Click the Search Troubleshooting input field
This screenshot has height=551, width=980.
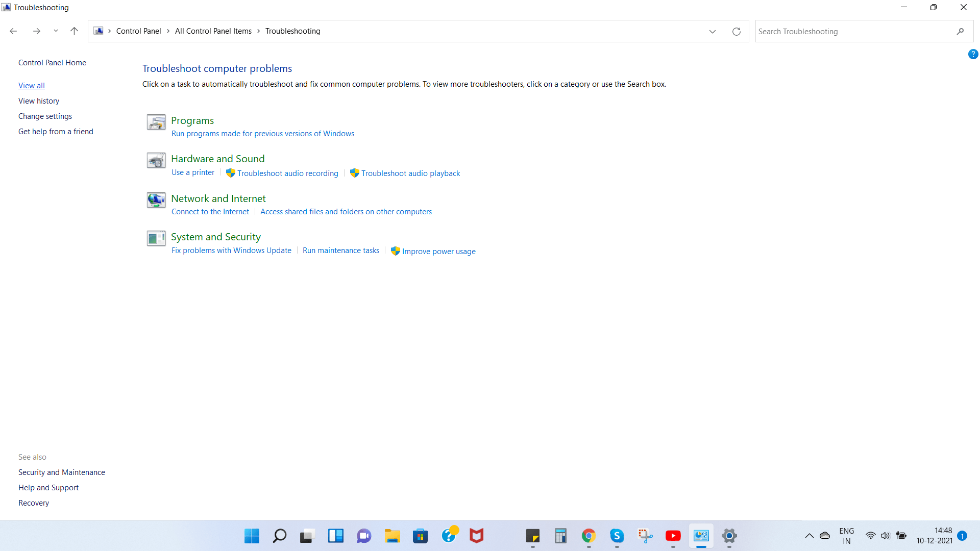(x=855, y=31)
